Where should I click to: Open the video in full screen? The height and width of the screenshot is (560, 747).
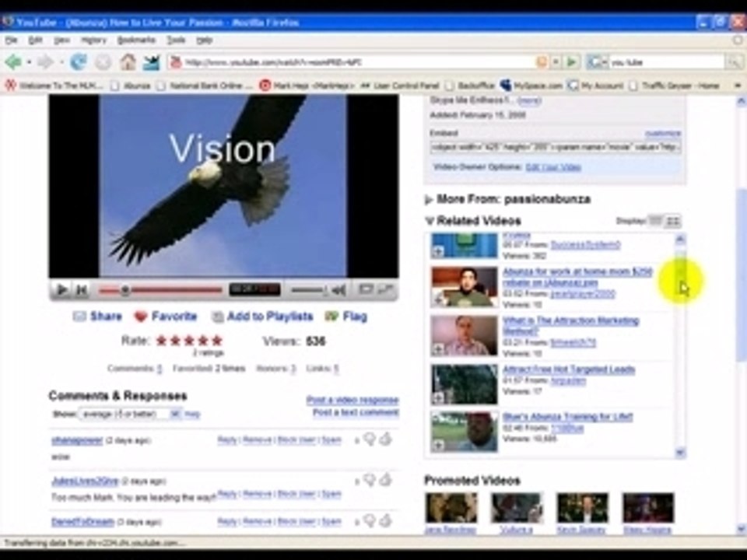[x=385, y=289]
